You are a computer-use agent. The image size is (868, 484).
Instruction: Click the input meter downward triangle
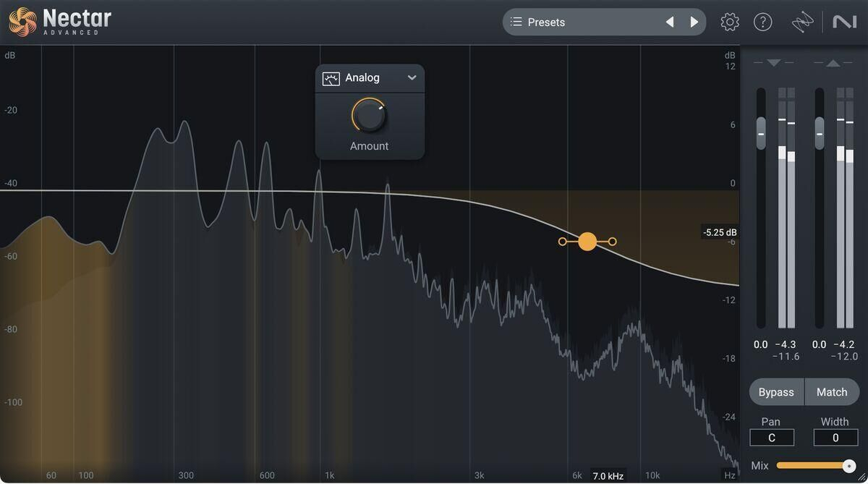click(773, 63)
